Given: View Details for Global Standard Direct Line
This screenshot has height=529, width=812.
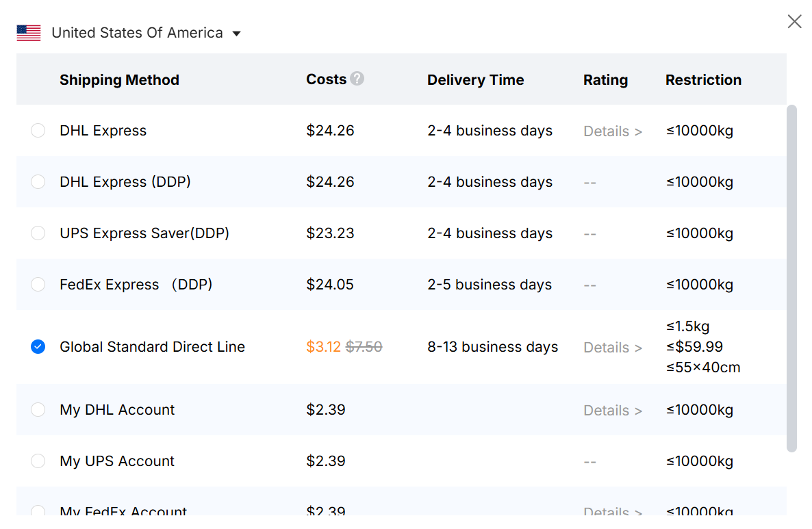Looking at the screenshot, I should tap(612, 348).
